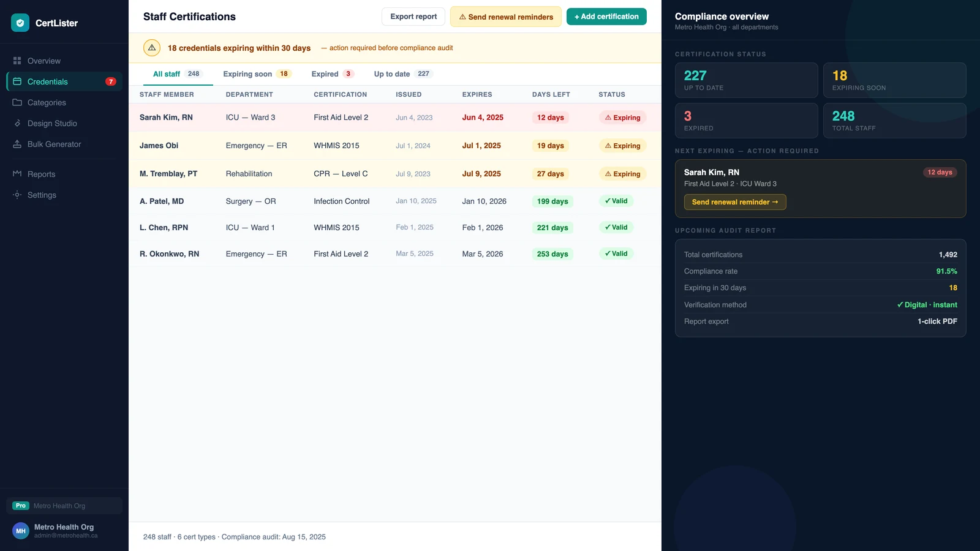Screen dimensions: 980x551
Task: Switch to the Expiring soon tab
Action: click(x=257, y=74)
